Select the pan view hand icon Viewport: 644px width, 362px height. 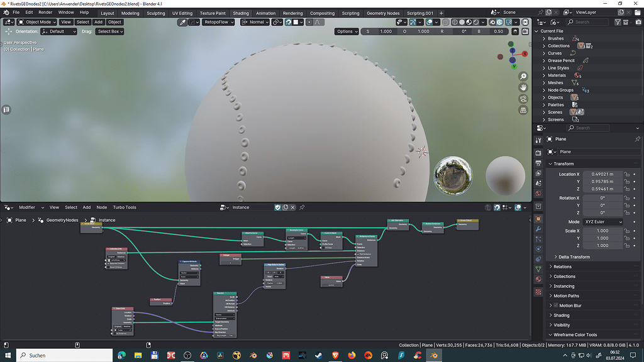click(x=523, y=87)
